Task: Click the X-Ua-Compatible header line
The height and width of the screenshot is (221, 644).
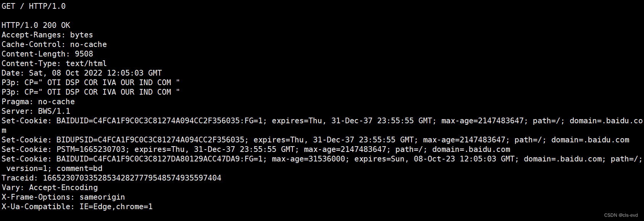Action: pos(77,206)
